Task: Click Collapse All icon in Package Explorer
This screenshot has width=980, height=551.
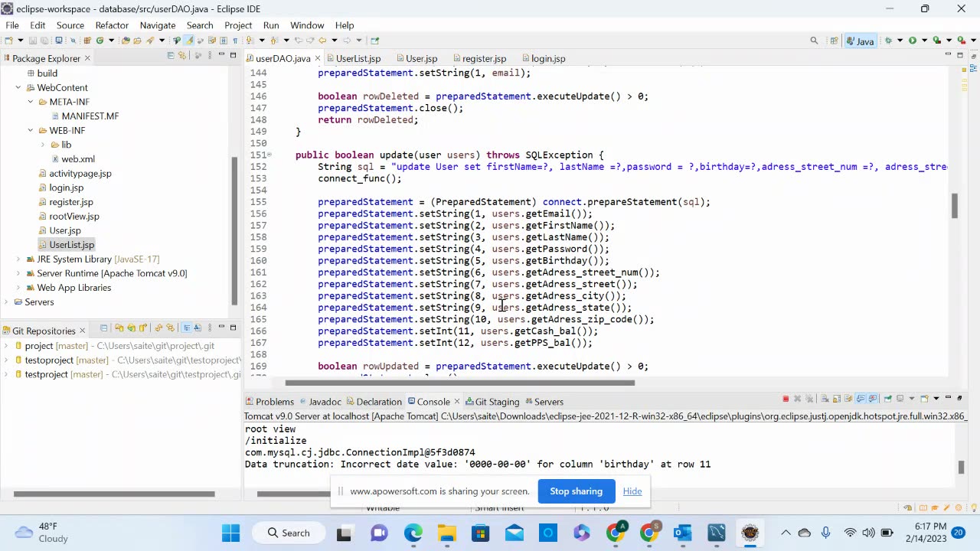Action: click(170, 55)
